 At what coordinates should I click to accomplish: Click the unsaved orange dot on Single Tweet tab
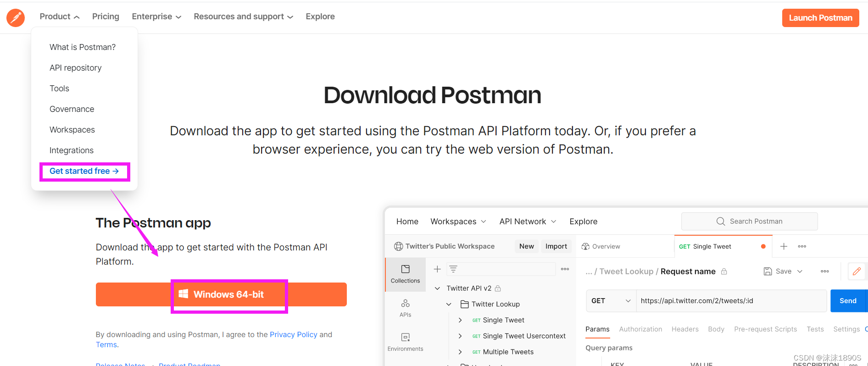(x=763, y=246)
